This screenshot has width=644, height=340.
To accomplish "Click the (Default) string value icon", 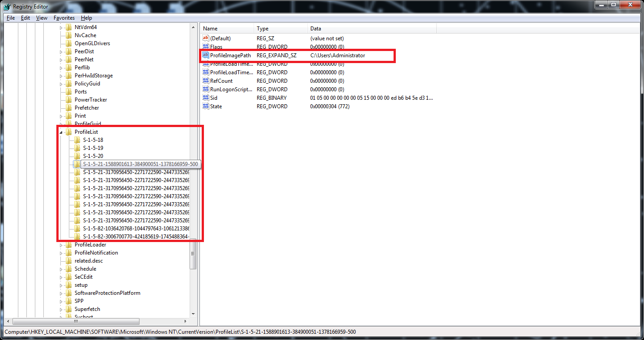I will [x=206, y=38].
